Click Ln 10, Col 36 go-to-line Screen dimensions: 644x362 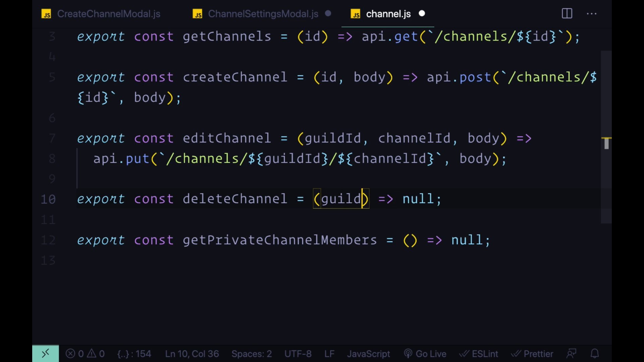[192, 354]
